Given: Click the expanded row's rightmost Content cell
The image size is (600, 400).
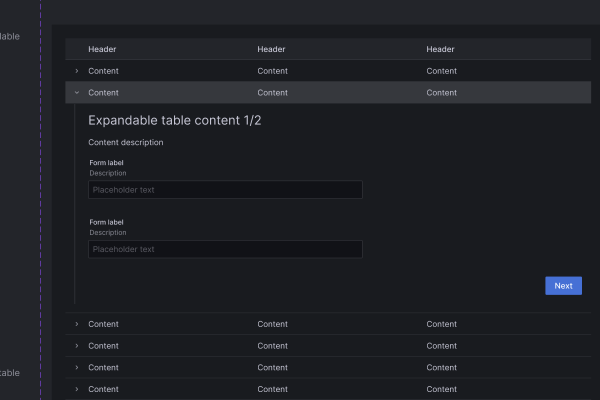Looking at the screenshot, I should coord(441,93).
